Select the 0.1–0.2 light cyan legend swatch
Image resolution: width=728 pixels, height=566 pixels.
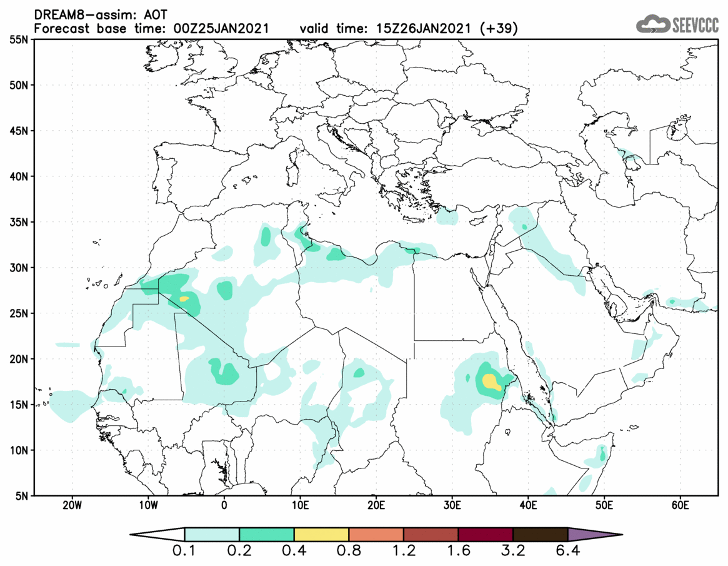point(212,534)
